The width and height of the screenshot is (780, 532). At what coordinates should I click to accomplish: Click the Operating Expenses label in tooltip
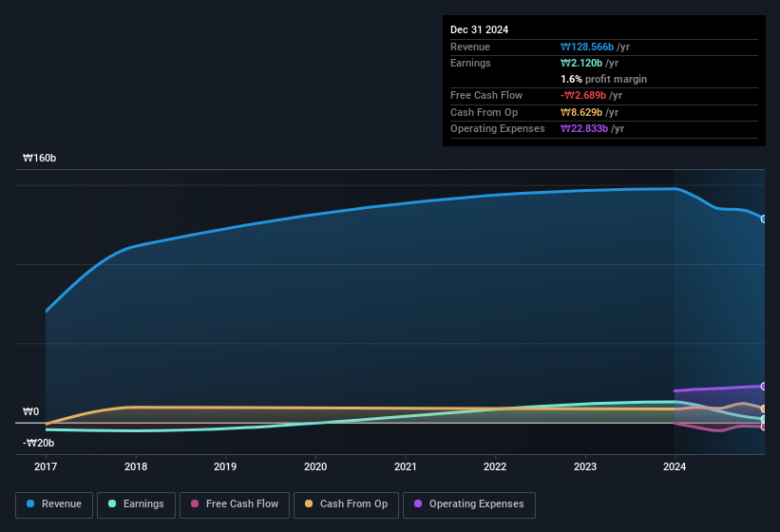click(498, 129)
